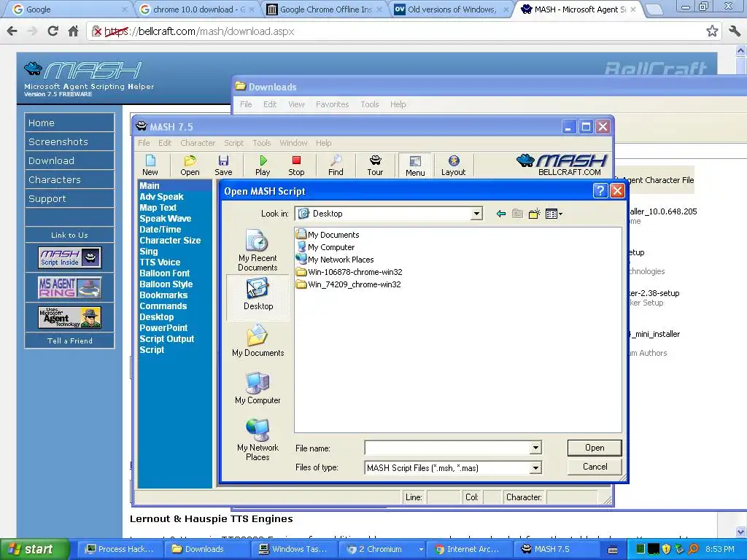Screen dimensions: 747x560
Task: Open Support link on the MASH website
Action: tap(69, 199)
